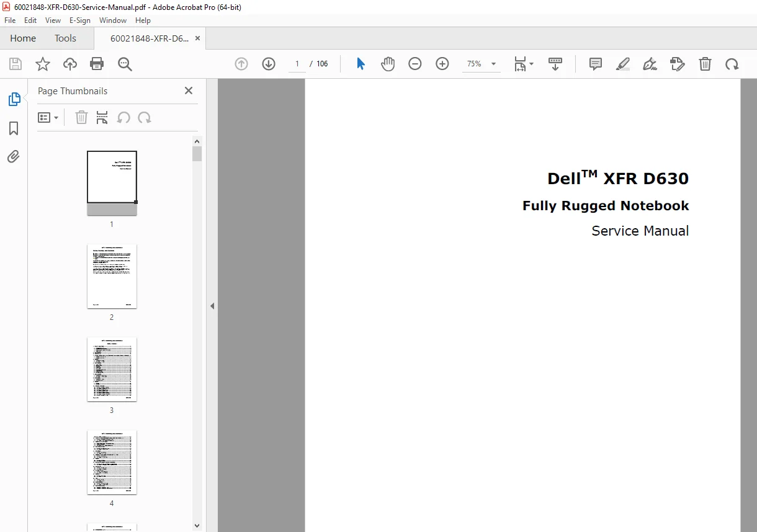The height and width of the screenshot is (532, 757).
Task: Go to previous page arrow
Action: click(x=241, y=64)
